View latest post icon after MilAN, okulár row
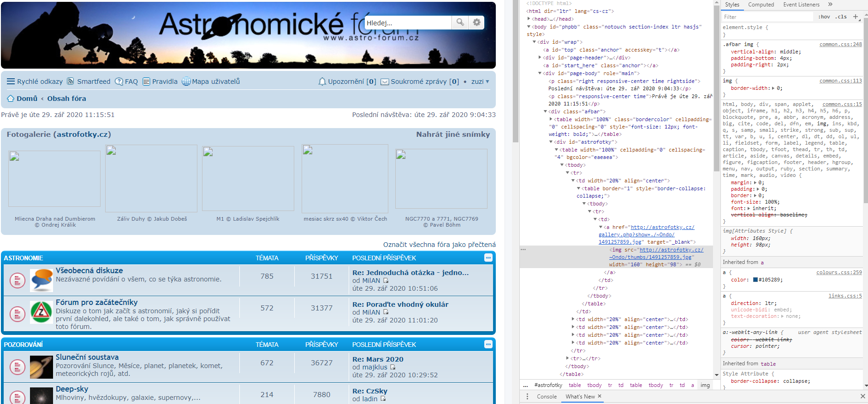 [386, 312]
